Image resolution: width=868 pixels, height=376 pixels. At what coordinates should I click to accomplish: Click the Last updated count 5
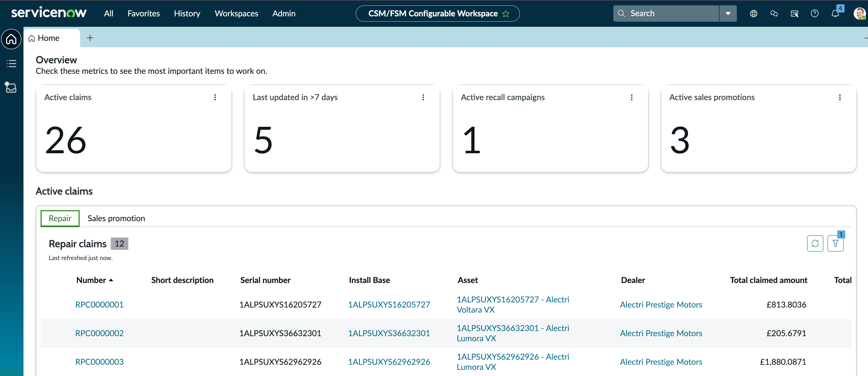pos(263,140)
